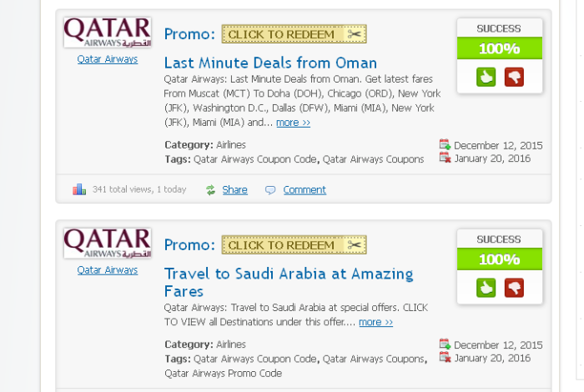The image size is (584, 392).
Task: Click the first Qatar Airways logo thumbnail
Action: pos(108,33)
